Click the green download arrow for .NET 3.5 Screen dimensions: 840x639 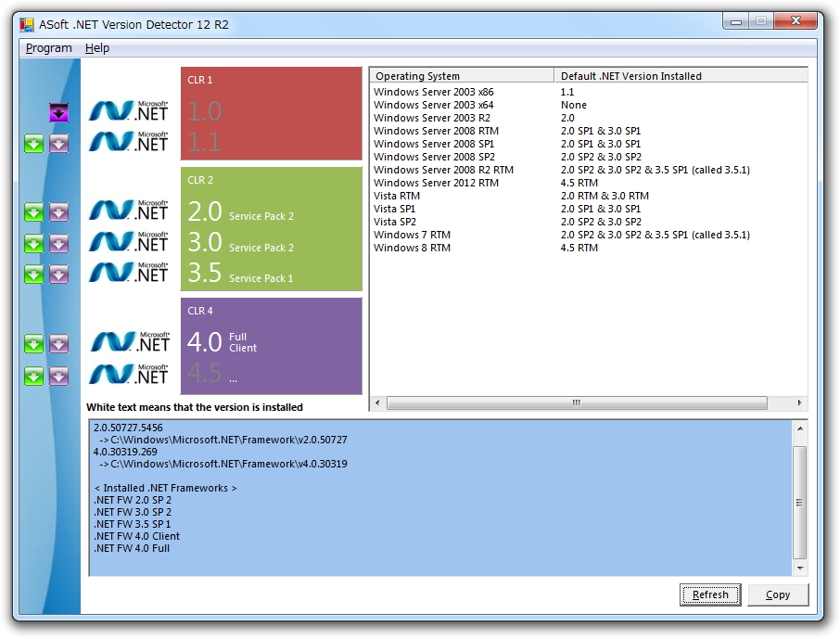click(33, 274)
